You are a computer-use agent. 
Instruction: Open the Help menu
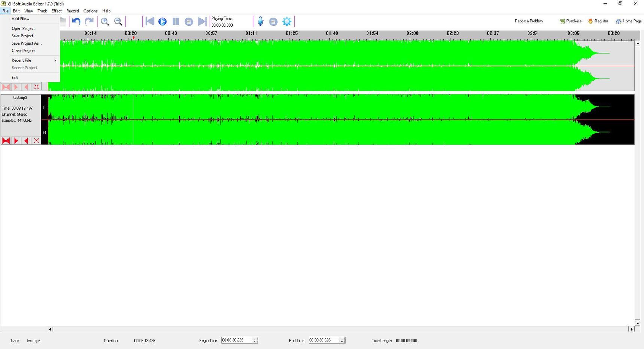(106, 11)
